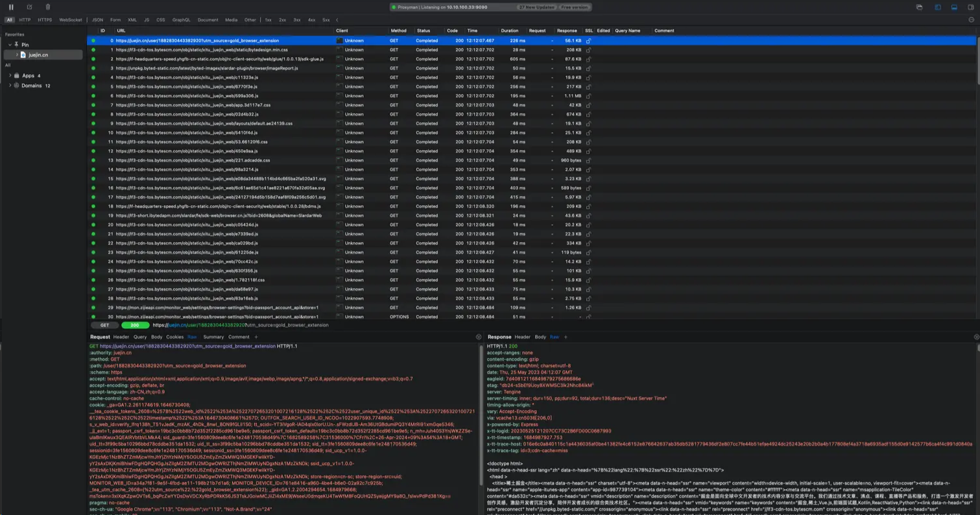
Task: Click the SSL lock icon in row 5
Action: click(x=589, y=87)
